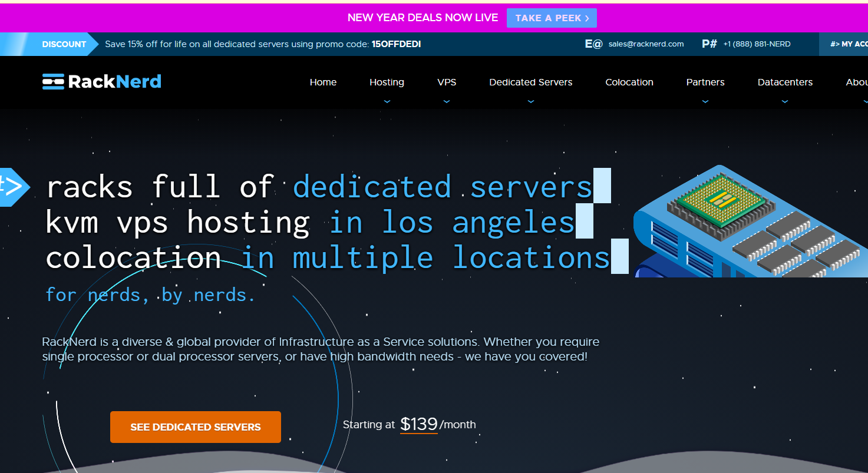Viewport: 868px width, 473px height.
Task: Click the $139 price text
Action: [x=419, y=424]
